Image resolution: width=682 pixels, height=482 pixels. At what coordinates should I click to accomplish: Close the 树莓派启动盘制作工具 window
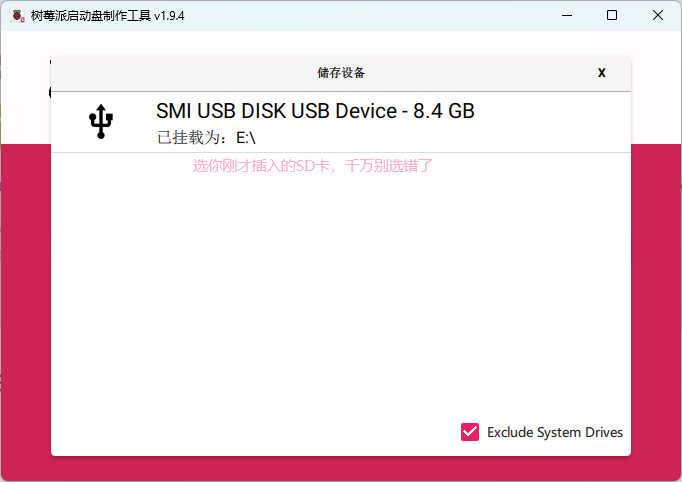[x=658, y=16]
